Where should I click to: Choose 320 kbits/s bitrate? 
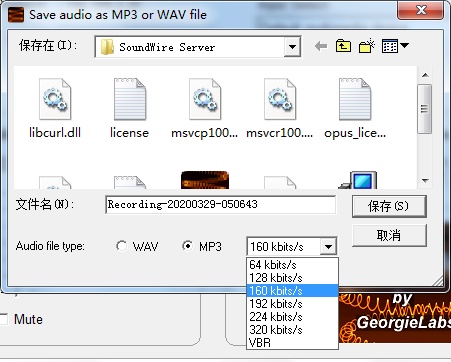point(292,330)
